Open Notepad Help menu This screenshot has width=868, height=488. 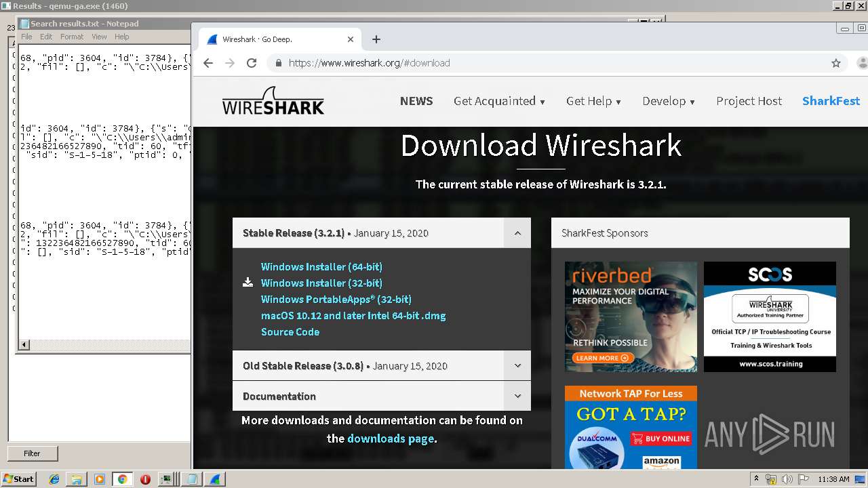pyautogui.click(x=121, y=37)
